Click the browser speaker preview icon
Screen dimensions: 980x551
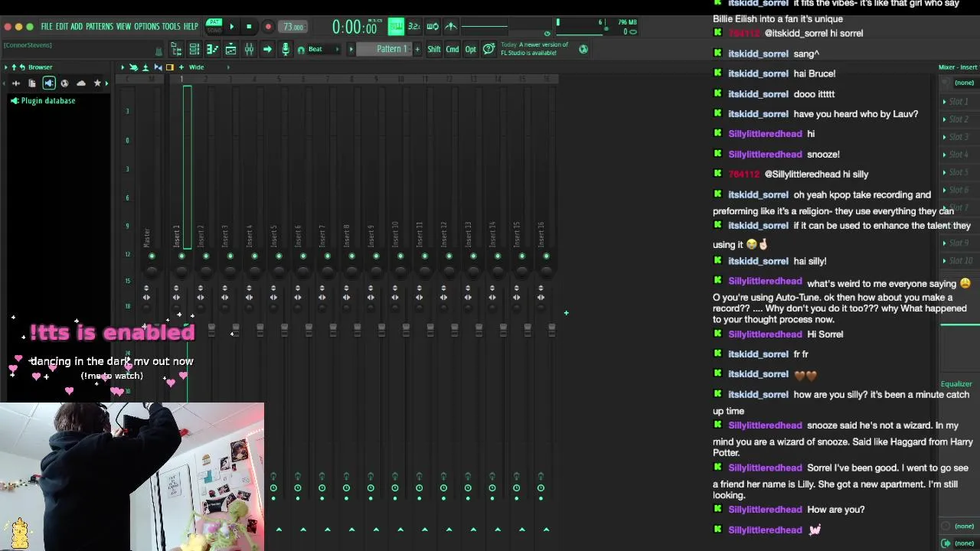(48, 83)
